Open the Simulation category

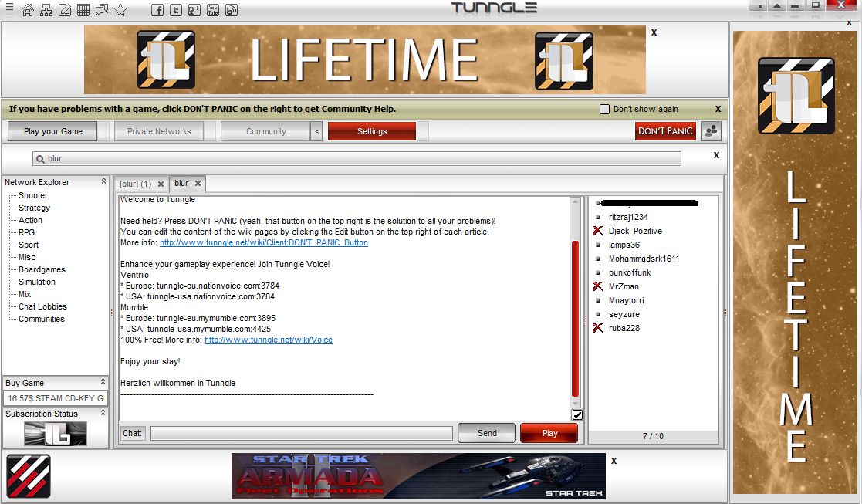pos(37,282)
